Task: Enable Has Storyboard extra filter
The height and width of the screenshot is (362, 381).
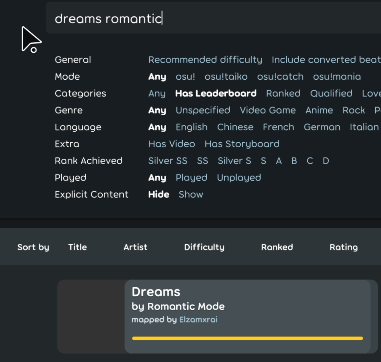Action: pos(242,144)
